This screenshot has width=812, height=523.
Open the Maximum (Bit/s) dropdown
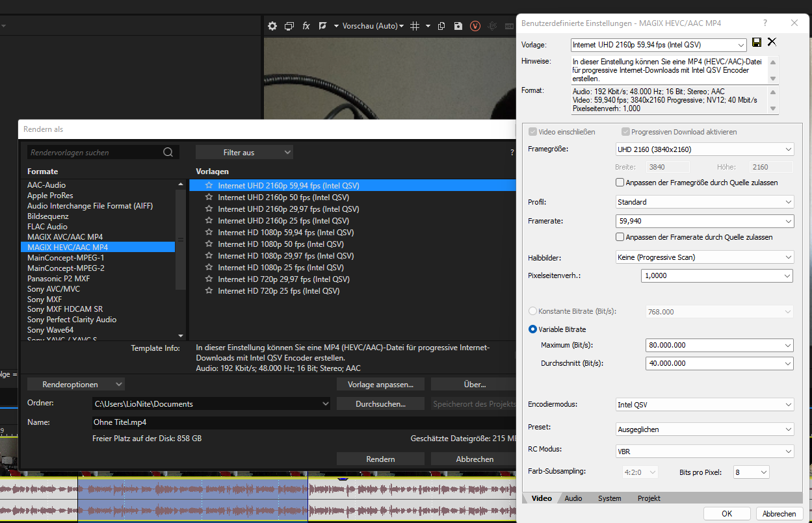point(720,345)
